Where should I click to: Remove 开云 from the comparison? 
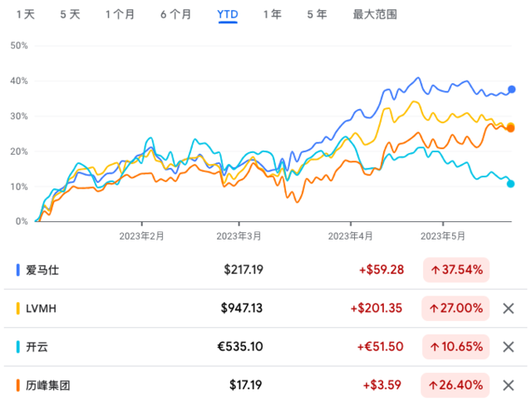point(508,347)
